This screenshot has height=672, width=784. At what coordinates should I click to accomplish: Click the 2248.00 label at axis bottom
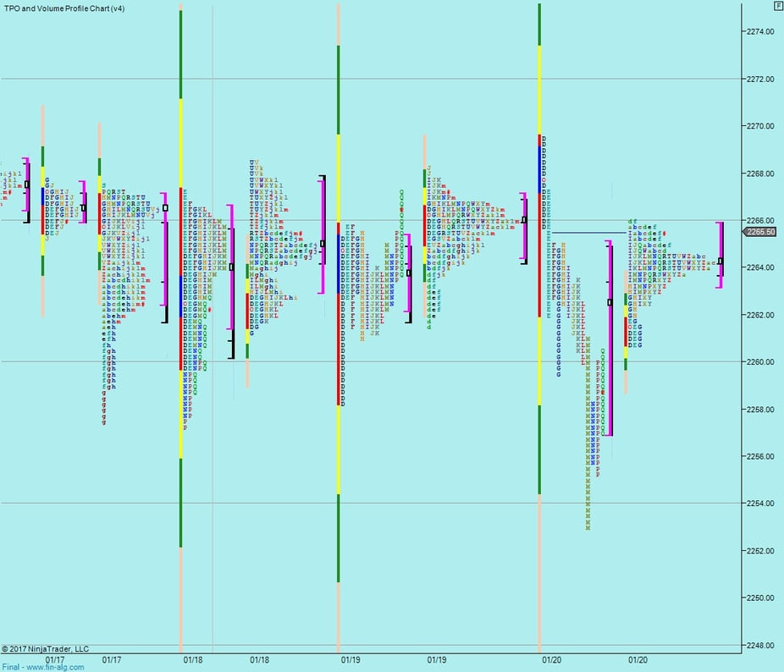(760, 645)
